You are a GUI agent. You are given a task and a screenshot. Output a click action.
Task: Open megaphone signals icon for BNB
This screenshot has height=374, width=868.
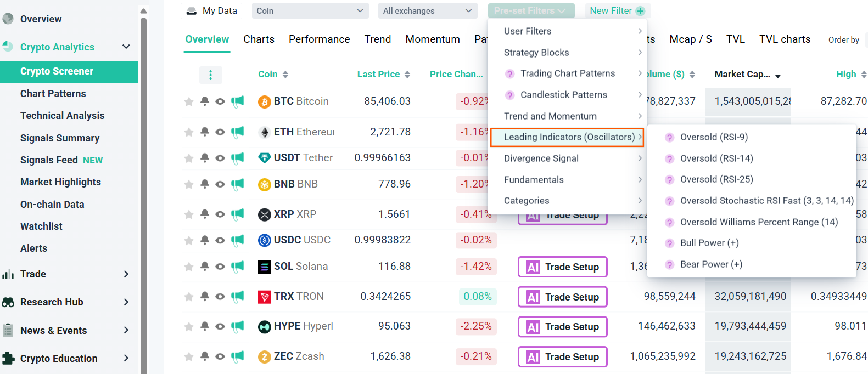237,184
